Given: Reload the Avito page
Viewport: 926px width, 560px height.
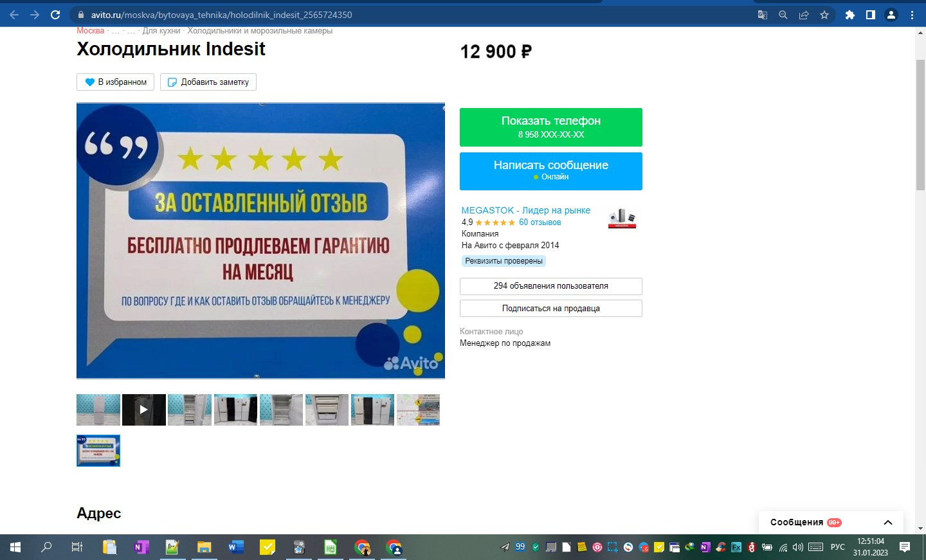Looking at the screenshot, I should [55, 15].
